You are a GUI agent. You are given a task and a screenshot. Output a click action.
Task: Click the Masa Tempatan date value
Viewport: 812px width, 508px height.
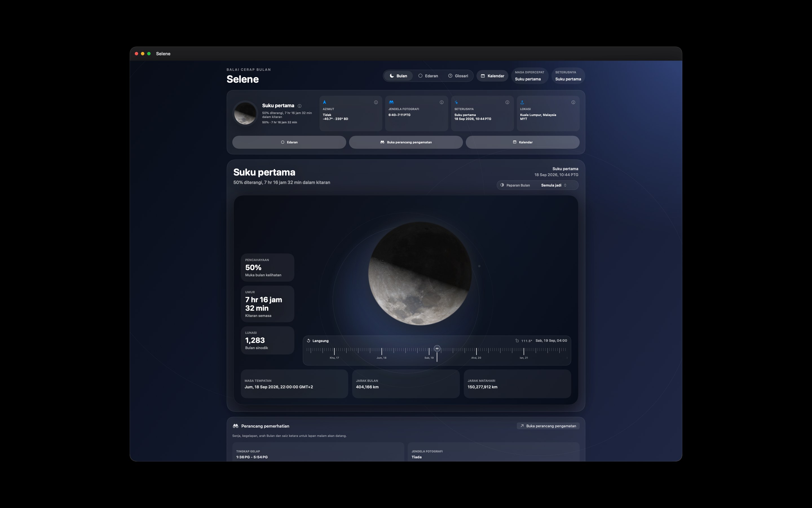click(279, 387)
